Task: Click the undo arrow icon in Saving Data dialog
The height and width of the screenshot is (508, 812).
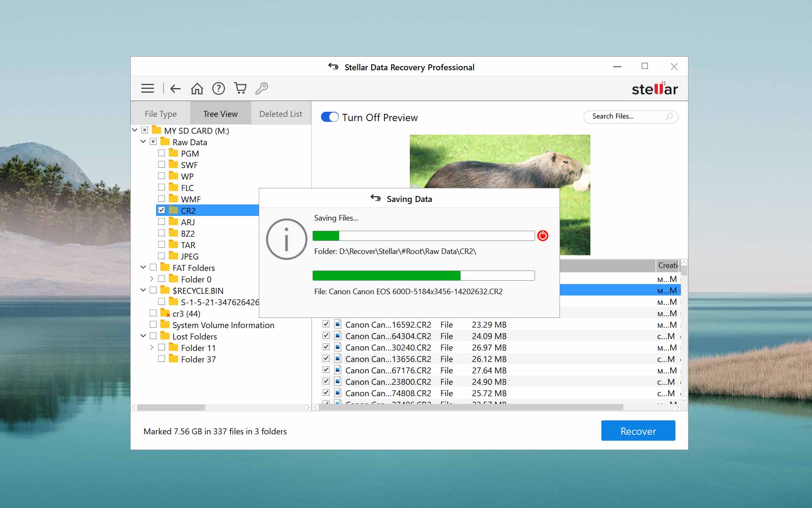Action: pyautogui.click(x=375, y=199)
